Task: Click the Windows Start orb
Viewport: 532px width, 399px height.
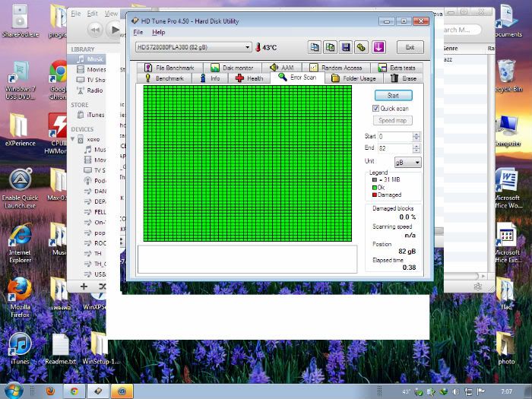Action: pos(13,391)
